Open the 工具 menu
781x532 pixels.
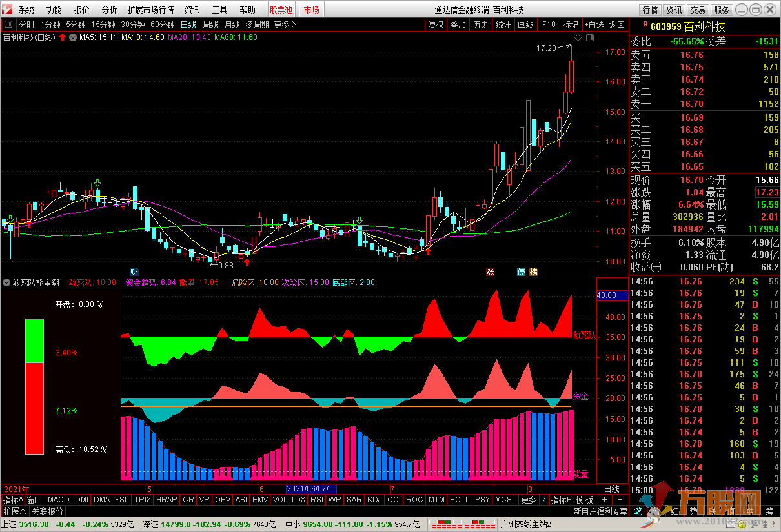coord(220,10)
